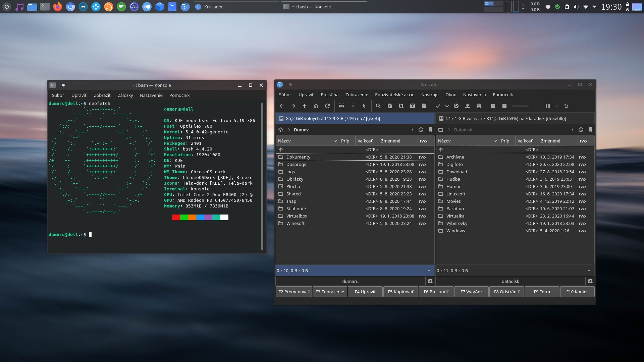Click the Krusader task in the top panel

tap(236, 7)
